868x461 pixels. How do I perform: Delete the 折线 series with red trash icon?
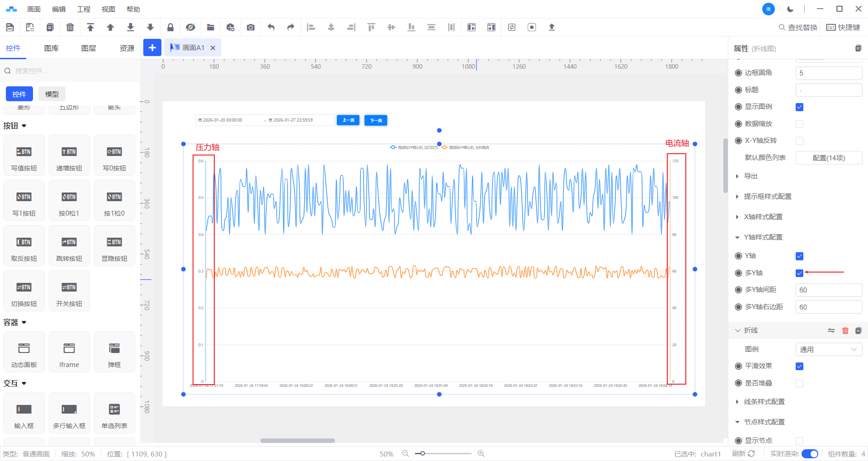coord(845,330)
